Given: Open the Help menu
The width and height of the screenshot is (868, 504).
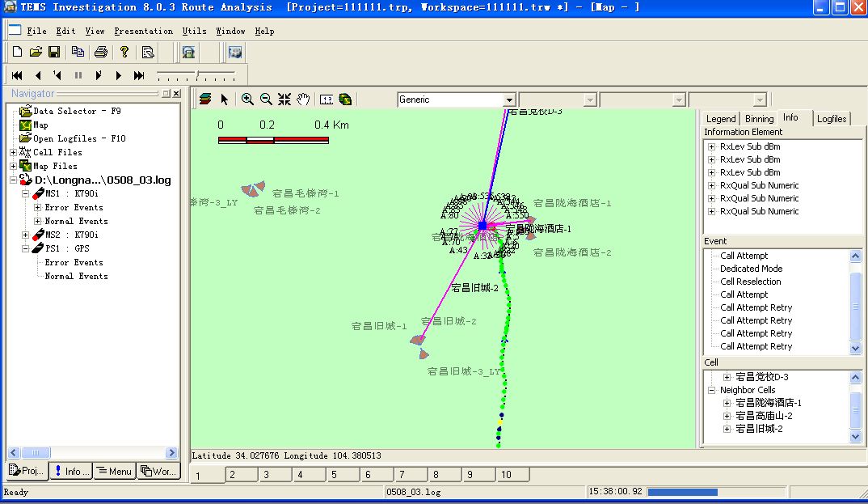Looking at the screenshot, I should pyautogui.click(x=264, y=31).
